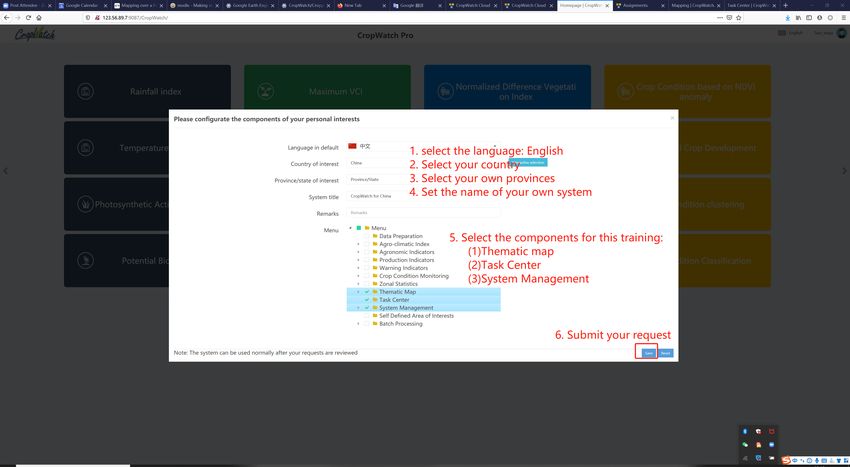Click the Save button in the dialog
Viewport: 850px width, 467px height.
(x=648, y=353)
